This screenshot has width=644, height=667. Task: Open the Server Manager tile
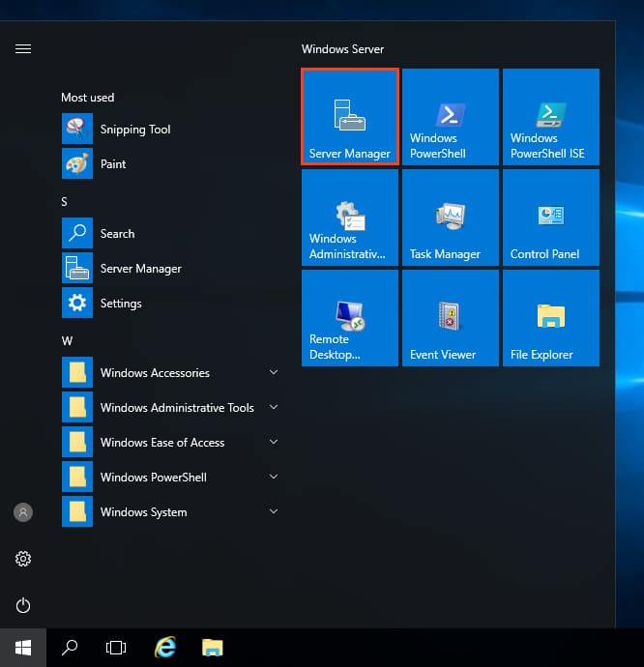click(350, 117)
